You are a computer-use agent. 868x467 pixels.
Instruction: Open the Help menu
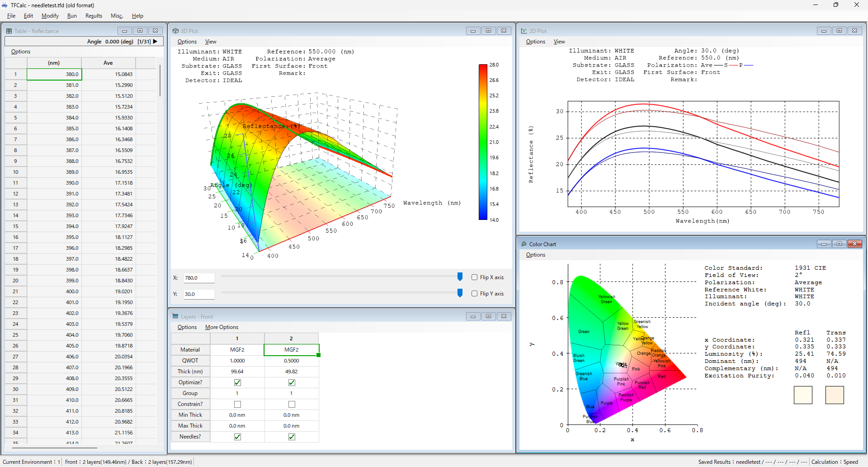click(x=137, y=16)
